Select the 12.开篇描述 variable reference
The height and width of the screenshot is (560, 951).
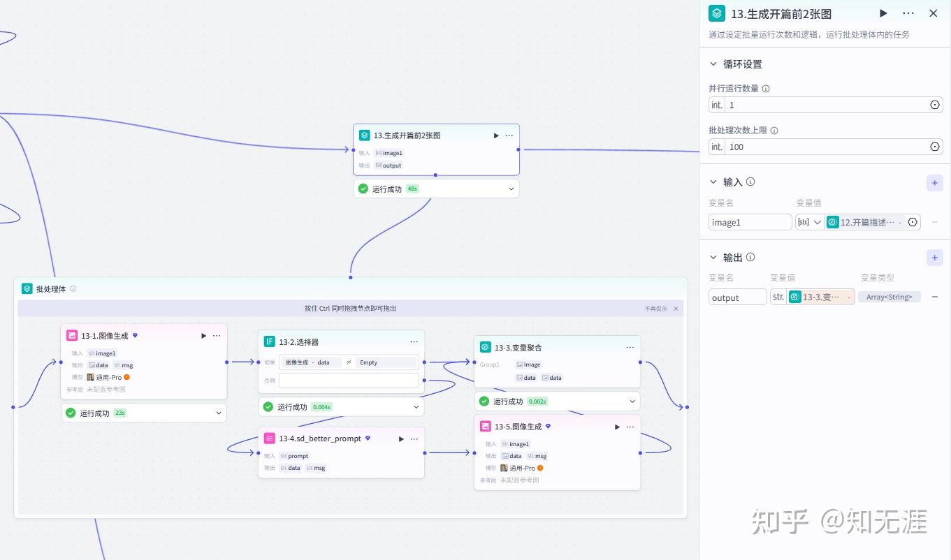[864, 222]
